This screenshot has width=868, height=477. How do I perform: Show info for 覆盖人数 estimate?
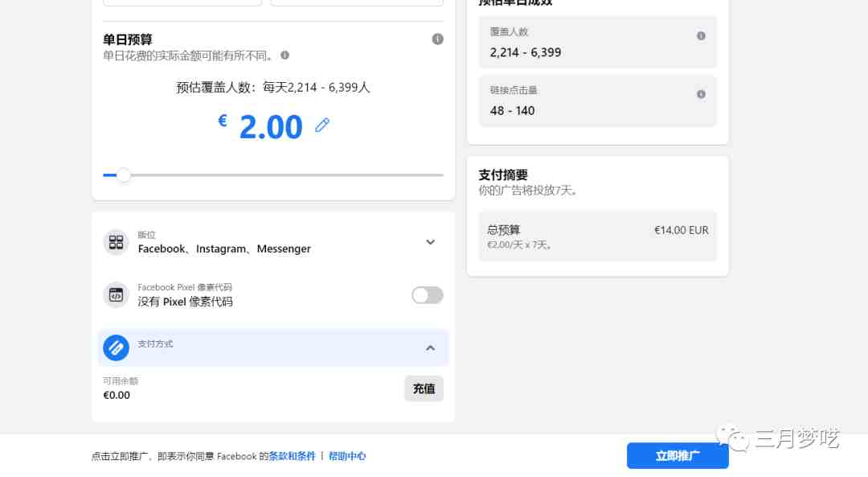tap(701, 36)
